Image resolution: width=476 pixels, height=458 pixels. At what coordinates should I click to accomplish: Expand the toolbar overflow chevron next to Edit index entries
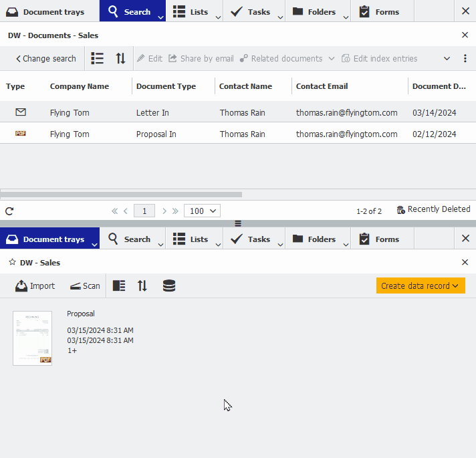[447, 58]
